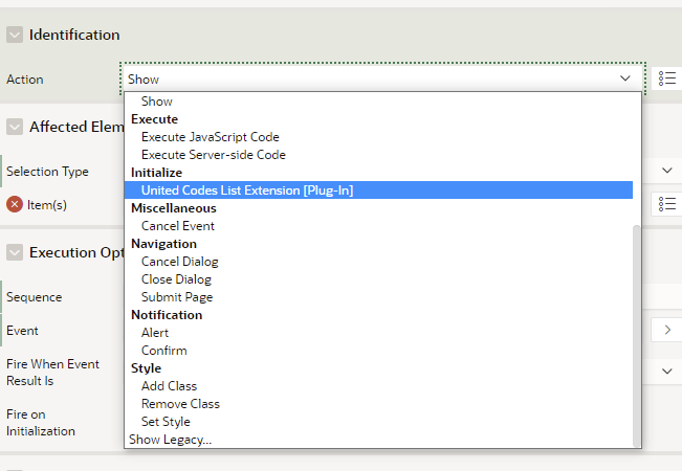Screen dimensions: 682x471
Task: Click the Fire When Event Result Is label
Action: coord(53,372)
